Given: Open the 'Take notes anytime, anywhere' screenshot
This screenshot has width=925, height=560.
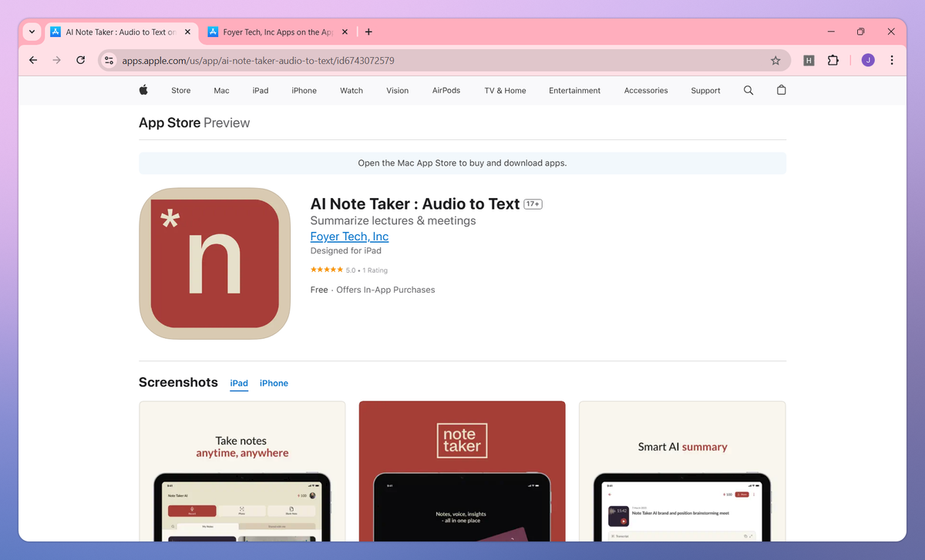Looking at the screenshot, I should point(242,471).
